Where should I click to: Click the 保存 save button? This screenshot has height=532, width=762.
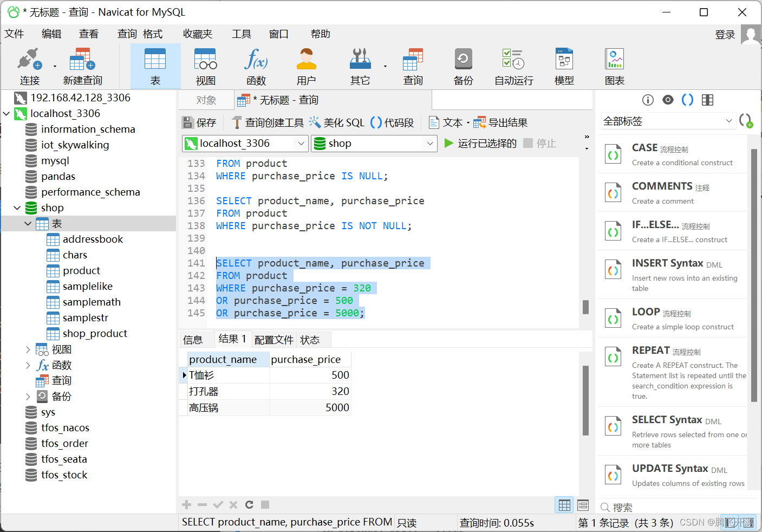pos(199,123)
